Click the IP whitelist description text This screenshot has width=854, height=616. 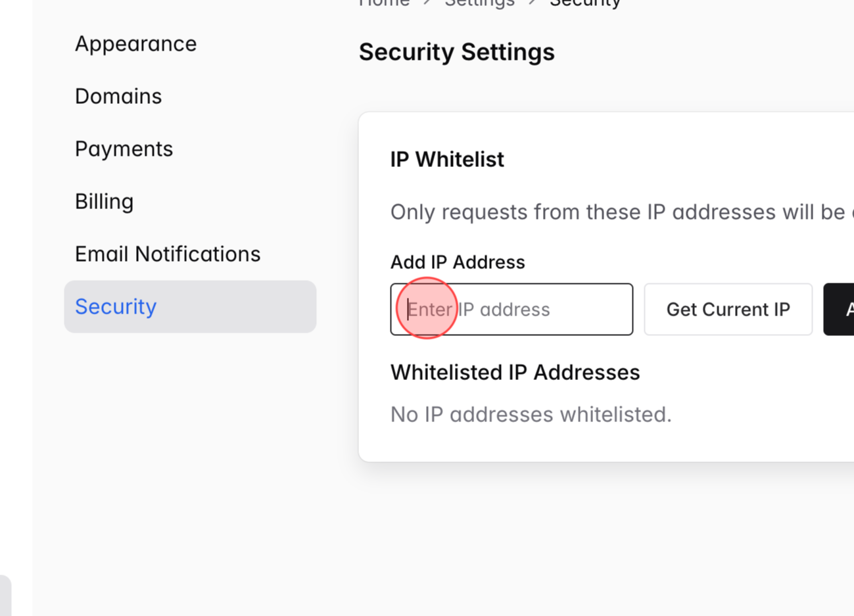592,212
